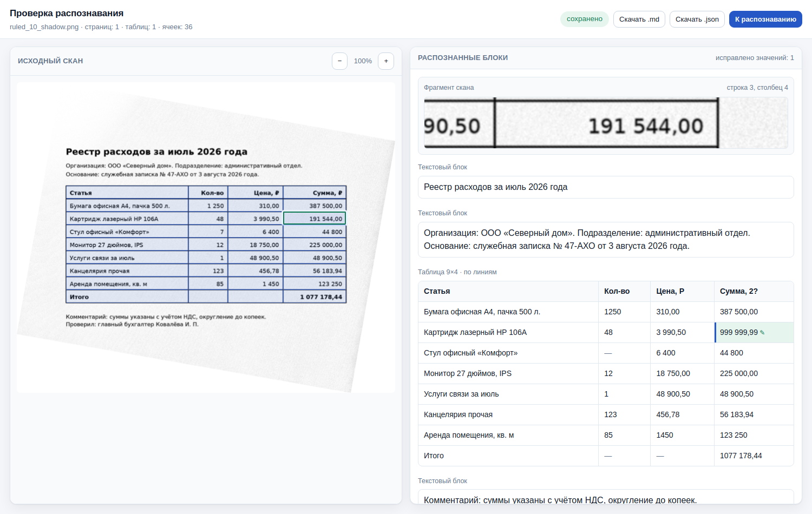Select recognized price cell 18 750,00
Image resolution: width=812 pixels, height=514 pixels.
pos(683,374)
